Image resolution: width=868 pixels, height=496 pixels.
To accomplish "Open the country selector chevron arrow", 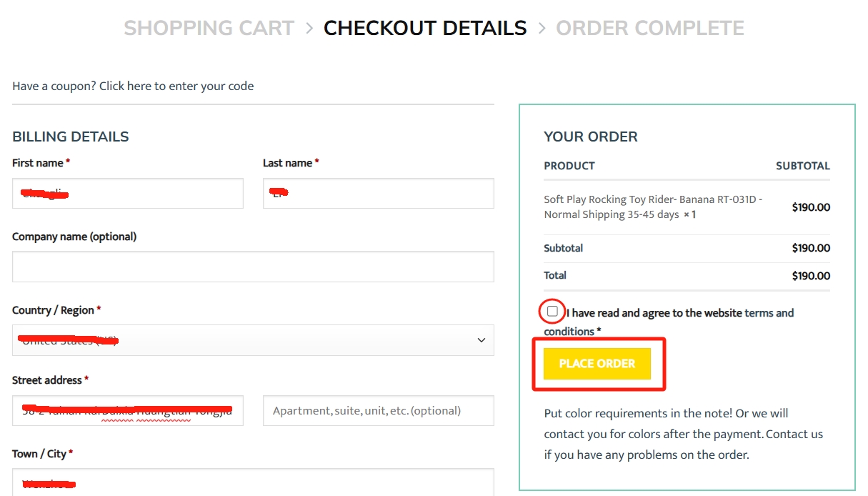I will (481, 340).
